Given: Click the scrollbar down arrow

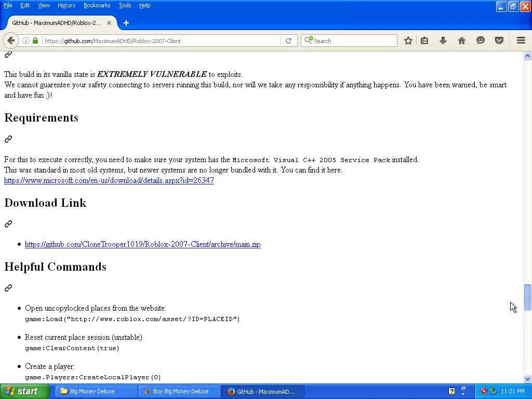Looking at the screenshot, I should [x=527, y=379].
